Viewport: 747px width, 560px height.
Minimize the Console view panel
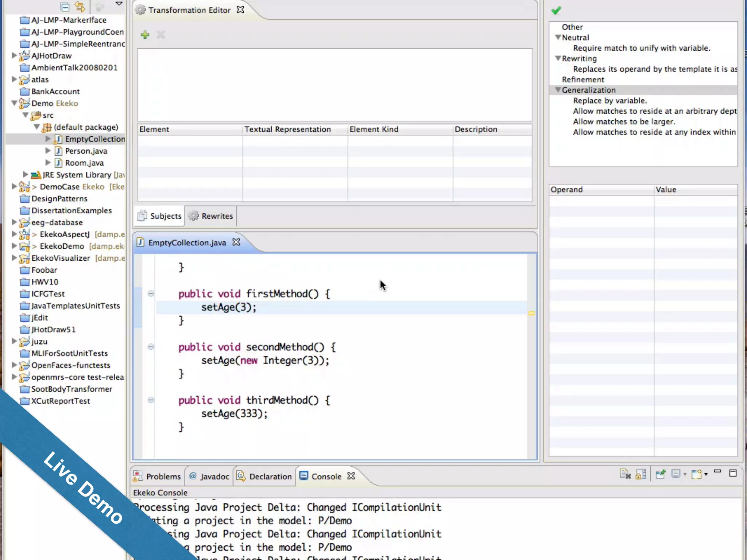click(717, 471)
